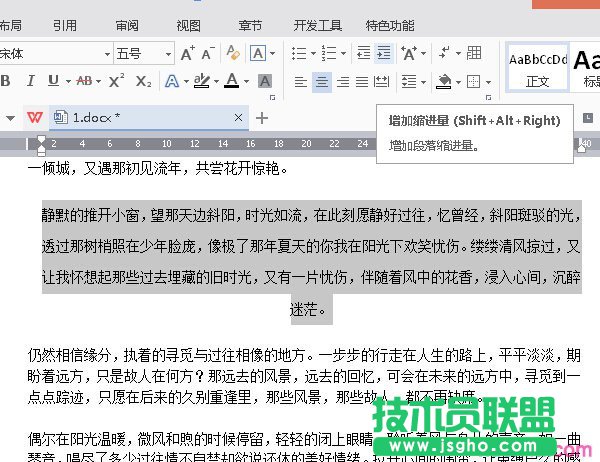This screenshot has height=462, width=600.
Task: Open the menu arrow left of WPS icon
Action: [11, 118]
